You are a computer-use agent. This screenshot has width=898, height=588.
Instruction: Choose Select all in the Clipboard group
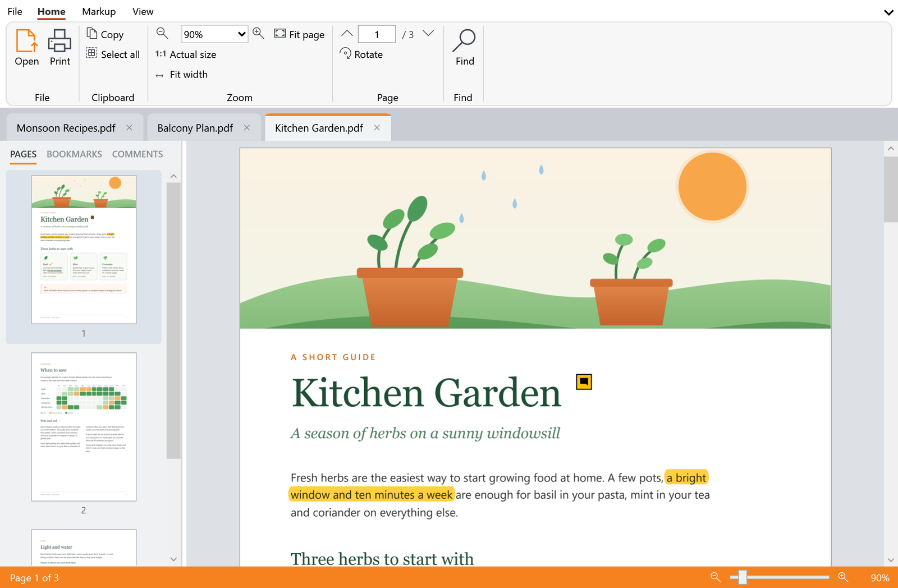tap(113, 54)
